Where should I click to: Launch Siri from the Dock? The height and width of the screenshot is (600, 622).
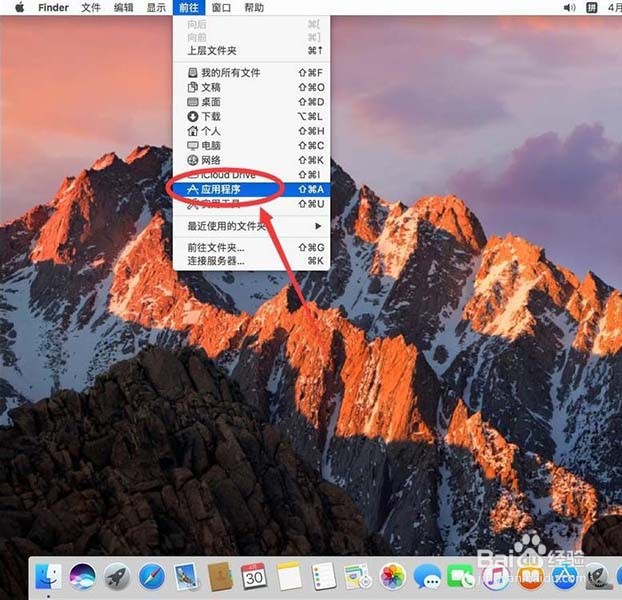pos(82,576)
